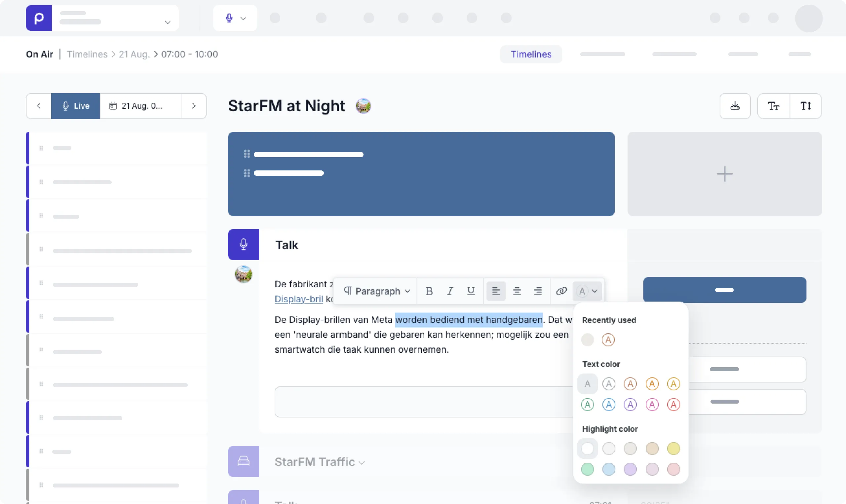Open the Timelines tab
Screen dimensions: 846x504
pyautogui.click(x=531, y=54)
